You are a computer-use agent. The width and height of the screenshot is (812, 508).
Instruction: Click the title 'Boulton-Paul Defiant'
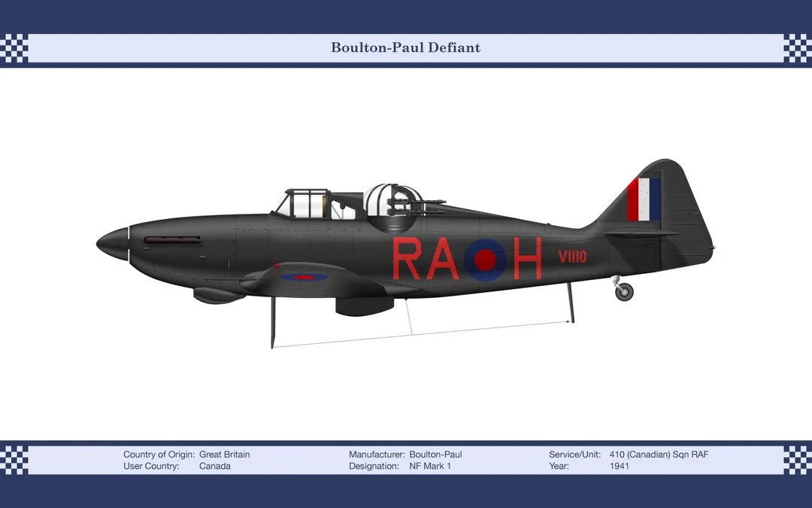tap(405, 47)
